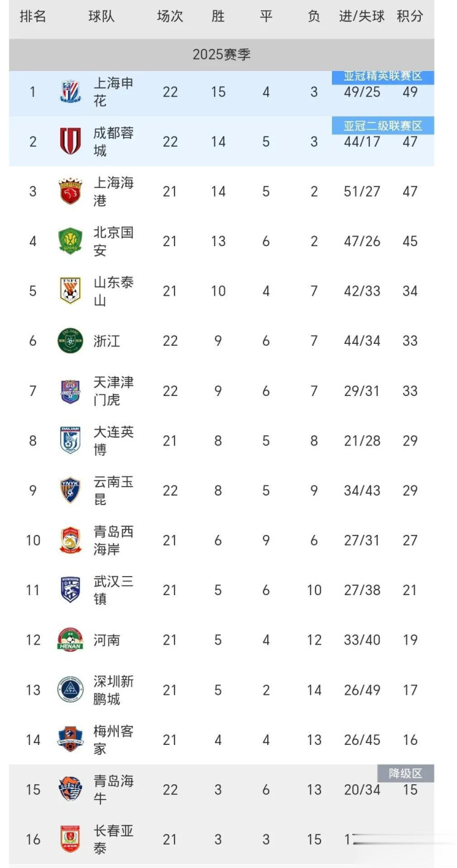Click the Chengdu Rongcheng (成都蓉城) team crest
The image size is (457, 868).
coord(70,141)
